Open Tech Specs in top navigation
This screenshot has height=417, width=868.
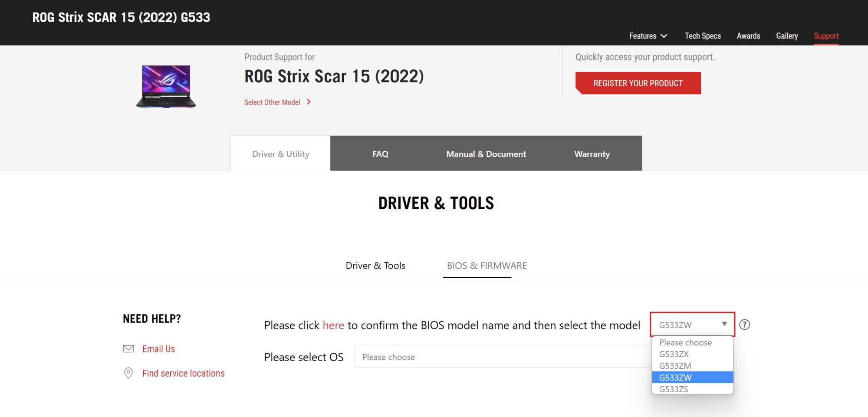tap(703, 36)
